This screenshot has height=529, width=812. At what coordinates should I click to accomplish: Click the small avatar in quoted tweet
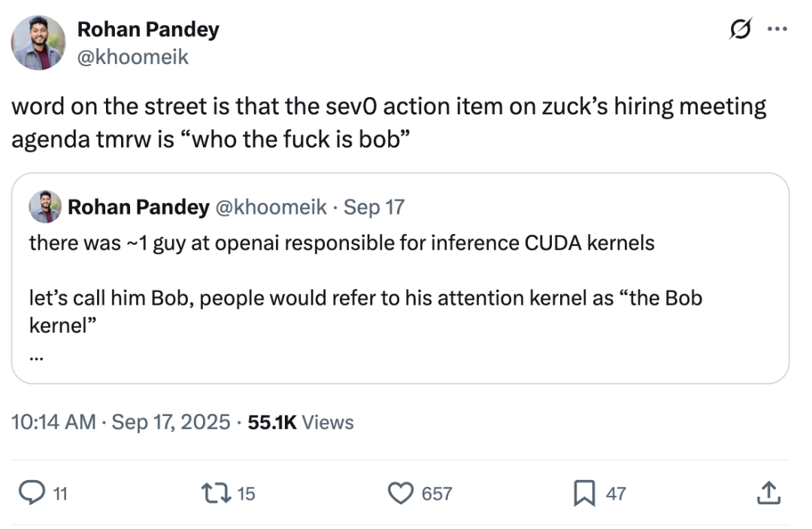(45, 207)
